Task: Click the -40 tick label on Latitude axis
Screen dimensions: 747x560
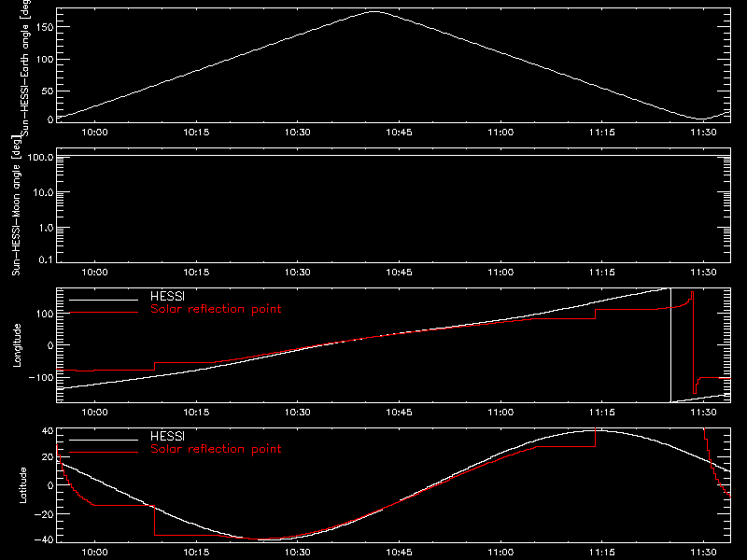Action: (x=44, y=539)
